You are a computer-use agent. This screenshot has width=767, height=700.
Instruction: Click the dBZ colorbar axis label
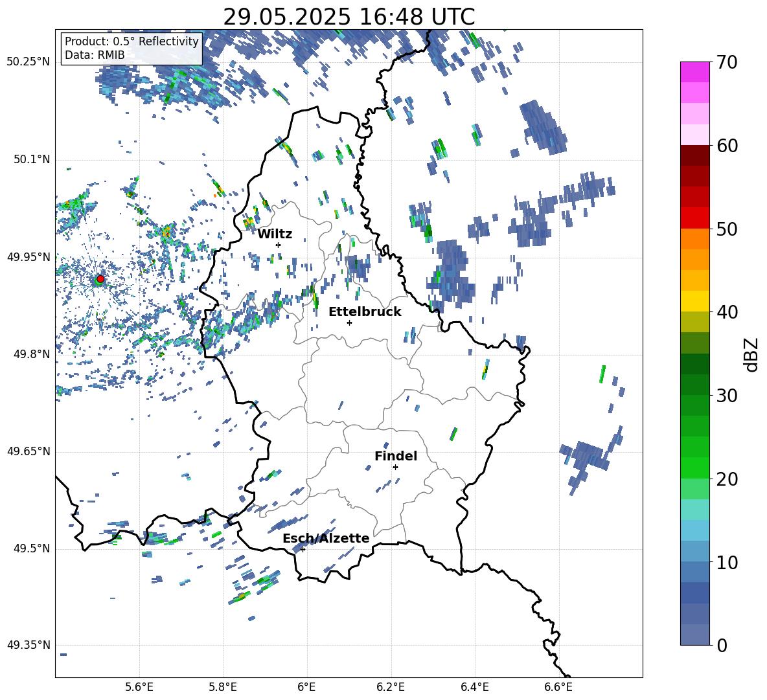(x=752, y=354)
